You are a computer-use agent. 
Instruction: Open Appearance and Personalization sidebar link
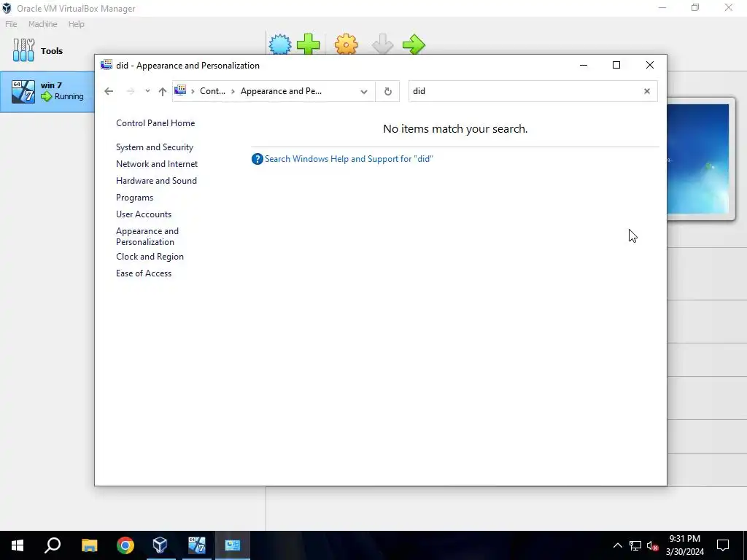pos(147,236)
